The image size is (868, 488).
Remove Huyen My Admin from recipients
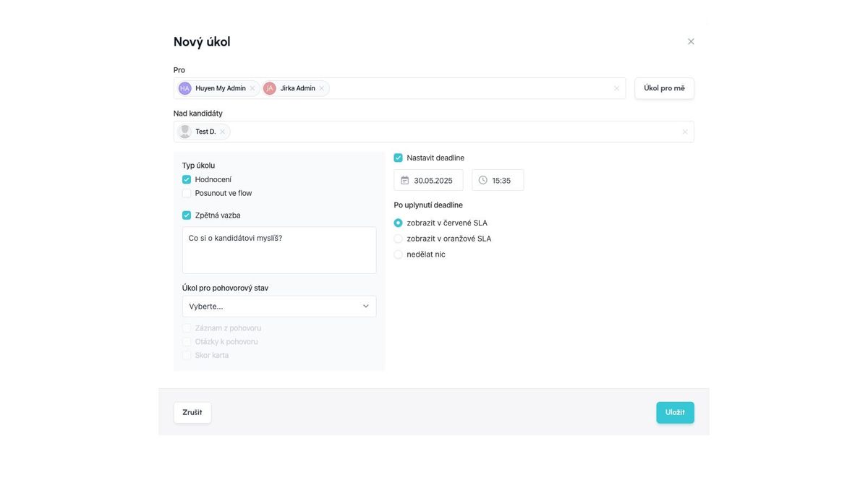coord(252,88)
